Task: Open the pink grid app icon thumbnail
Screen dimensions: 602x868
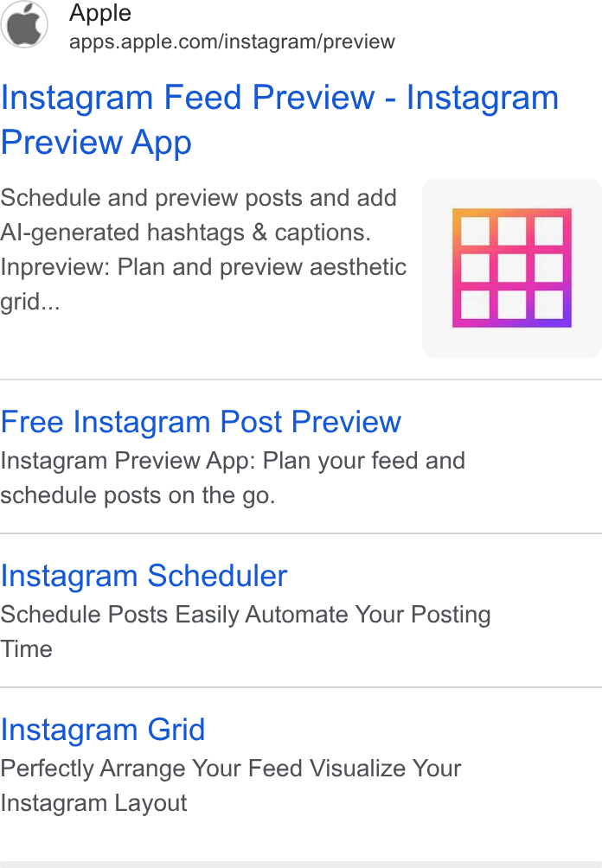Action: pyautogui.click(x=512, y=268)
